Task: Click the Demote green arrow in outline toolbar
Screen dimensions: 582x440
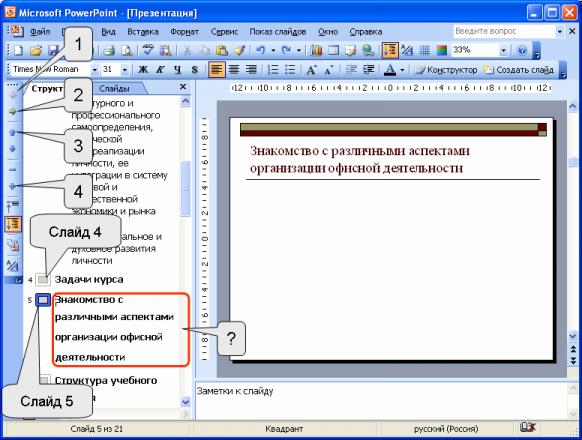Action: click(x=13, y=111)
